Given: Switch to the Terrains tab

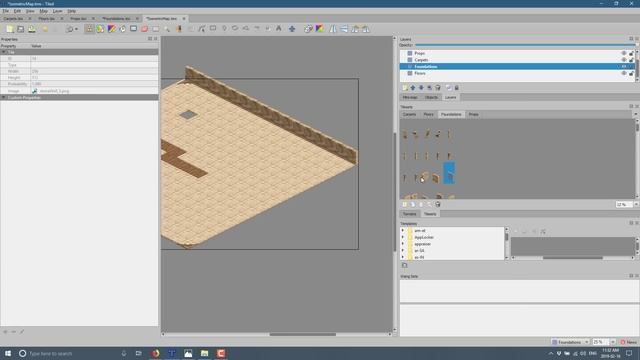Looking at the screenshot, I should point(409,214).
